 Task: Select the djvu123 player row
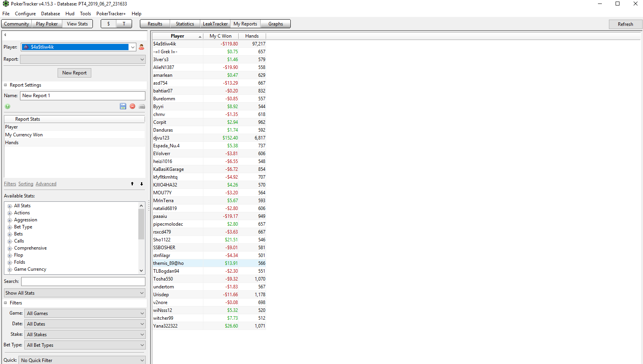pos(209,138)
